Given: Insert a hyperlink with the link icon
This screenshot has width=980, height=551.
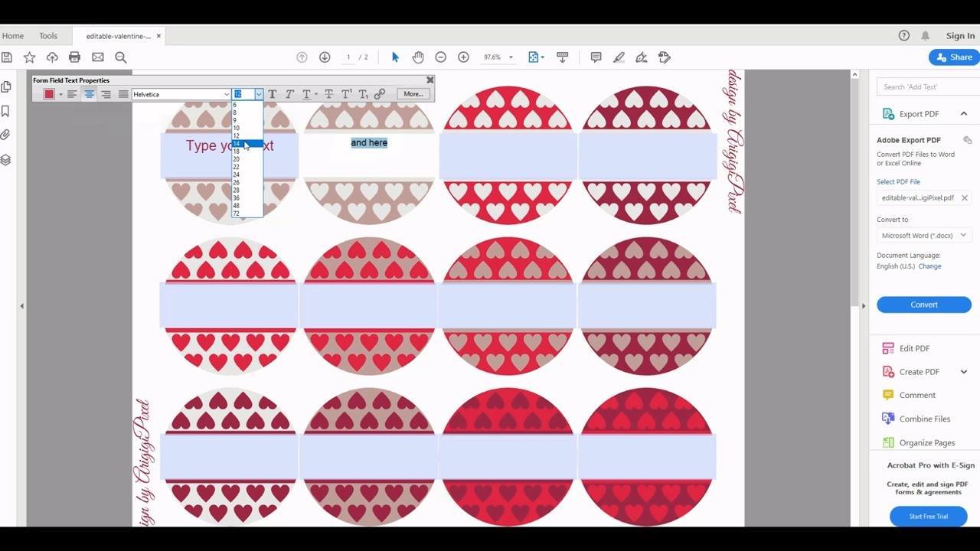Looking at the screenshot, I should (x=380, y=94).
